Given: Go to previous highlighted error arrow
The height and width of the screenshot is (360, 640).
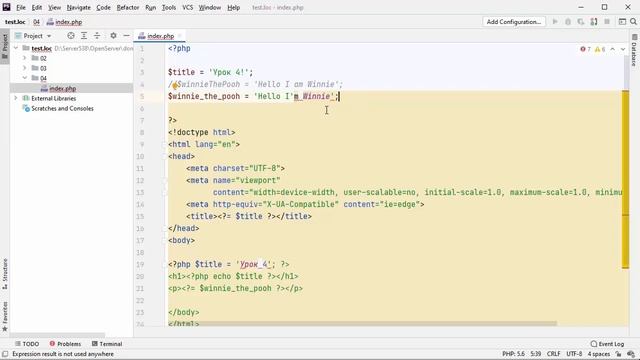Looking at the screenshot, I should coord(612,49).
